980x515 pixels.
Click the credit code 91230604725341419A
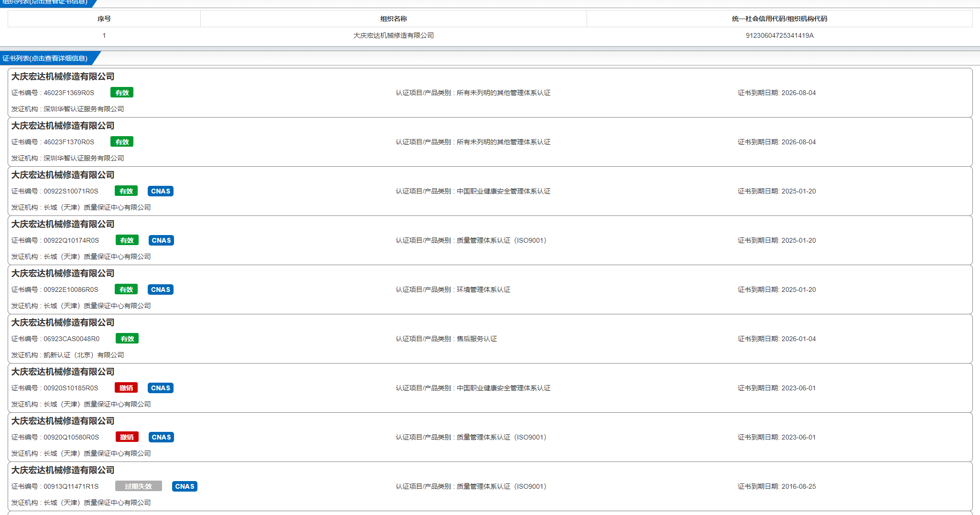(x=779, y=35)
